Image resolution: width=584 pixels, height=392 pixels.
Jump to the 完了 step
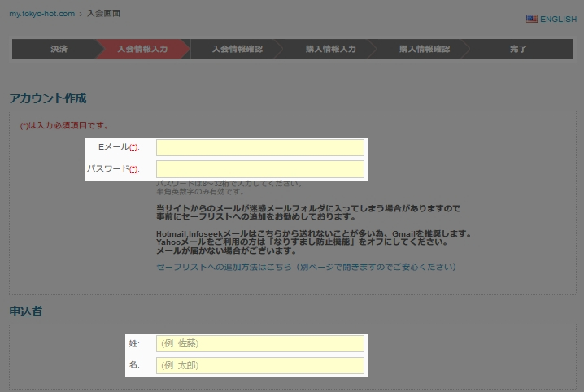coord(518,50)
